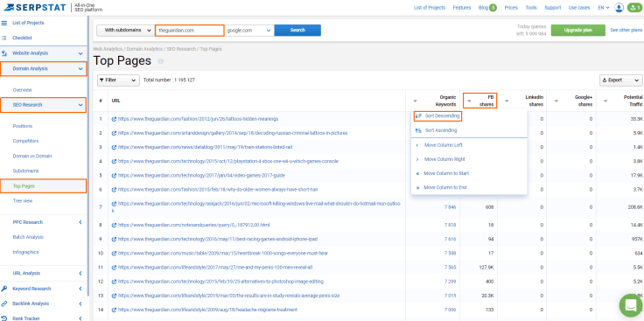Image resolution: width=644 pixels, height=321 pixels.
Task: Click the Website Analysis sidebar icon
Action: click(4, 53)
